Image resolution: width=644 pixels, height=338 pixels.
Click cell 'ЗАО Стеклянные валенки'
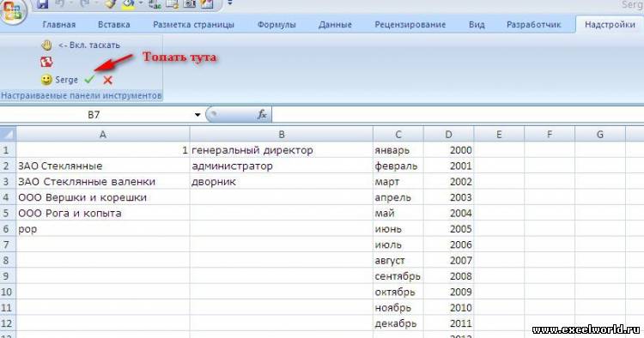(103, 182)
